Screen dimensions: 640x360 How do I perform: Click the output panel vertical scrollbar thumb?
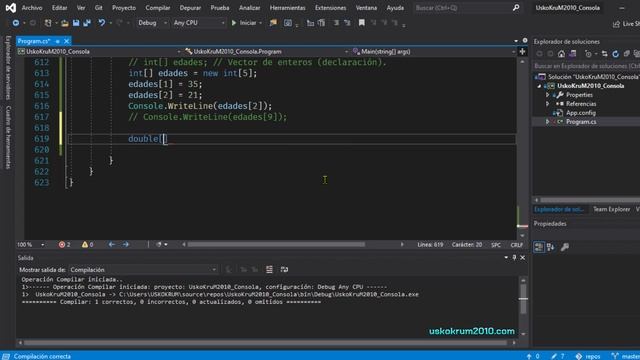[523, 299]
